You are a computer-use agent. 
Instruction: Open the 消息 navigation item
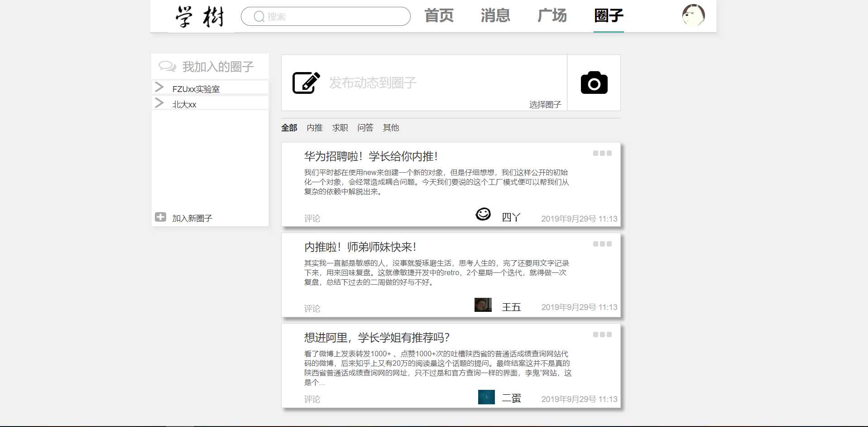[x=495, y=15]
